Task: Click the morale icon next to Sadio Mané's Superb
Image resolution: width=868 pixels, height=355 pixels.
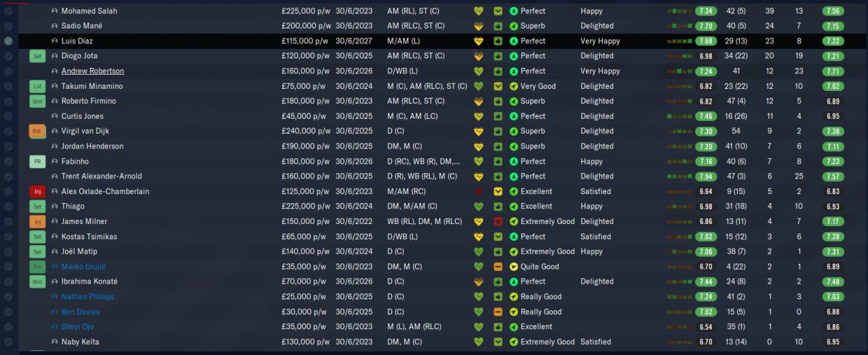Action: (513, 26)
